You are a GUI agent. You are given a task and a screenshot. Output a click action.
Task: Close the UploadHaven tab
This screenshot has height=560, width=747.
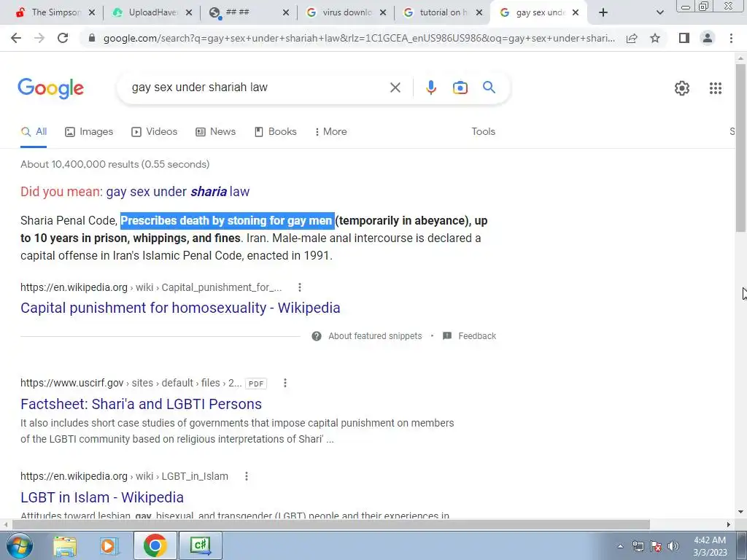coord(189,13)
